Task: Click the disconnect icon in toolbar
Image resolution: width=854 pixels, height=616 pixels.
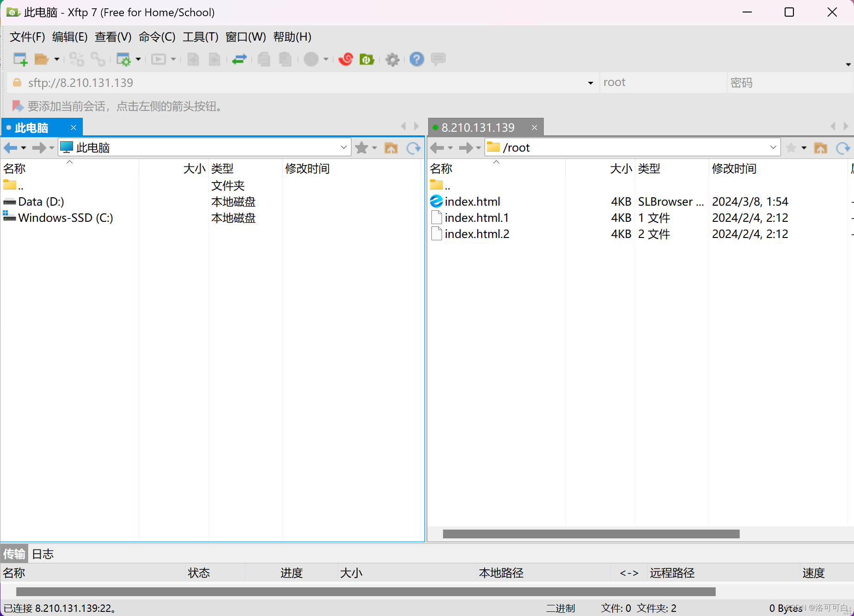Action: pyautogui.click(x=77, y=59)
